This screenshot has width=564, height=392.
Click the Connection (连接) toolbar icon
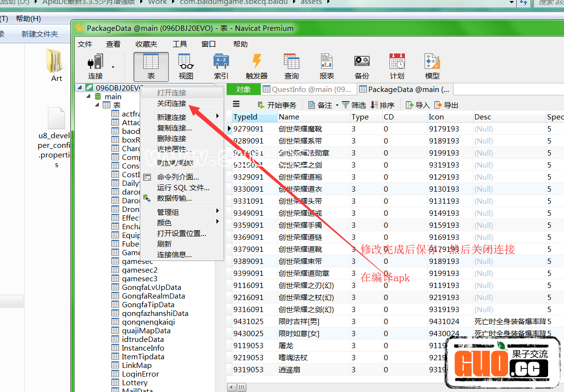95,66
